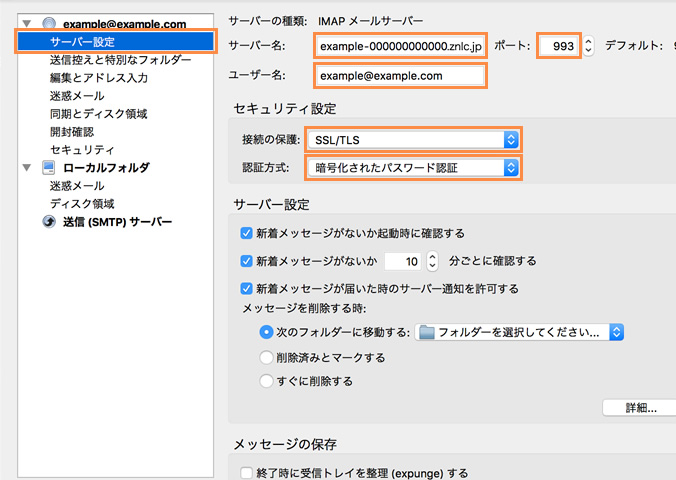Viewport: 676px width, 480px height.
Task: Click the 送信 (SMTP) サーバー icon
Action: coord(49,222)
